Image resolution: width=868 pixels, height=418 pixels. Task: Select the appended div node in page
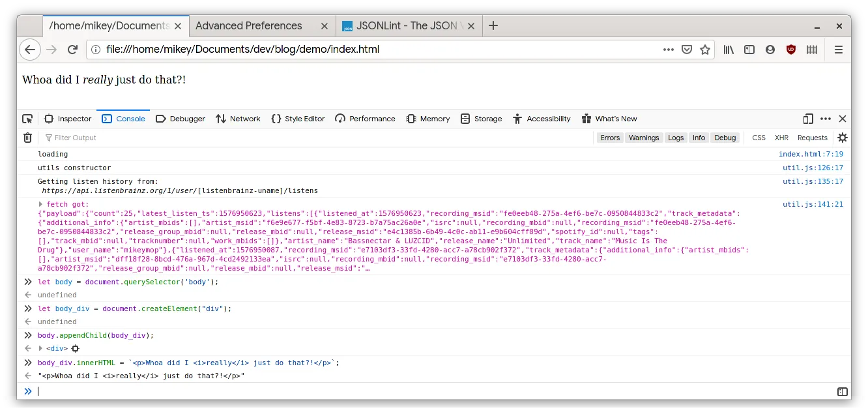(x=75, y=349)
